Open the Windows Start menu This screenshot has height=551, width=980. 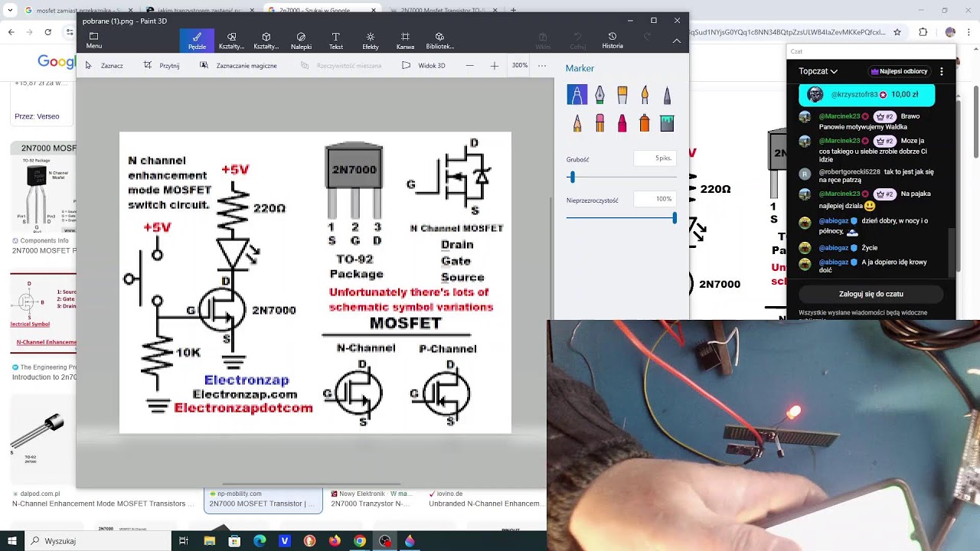click(x=12, y=541)
